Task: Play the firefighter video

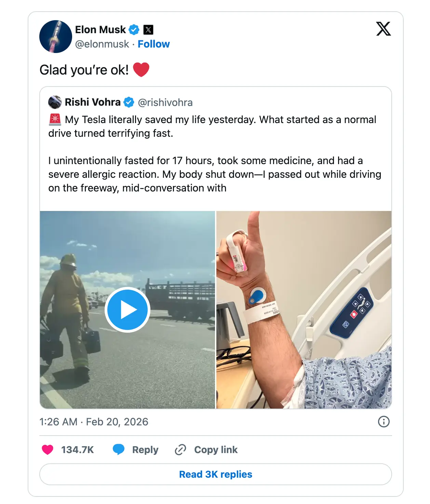Action: [x=127, y=310]
